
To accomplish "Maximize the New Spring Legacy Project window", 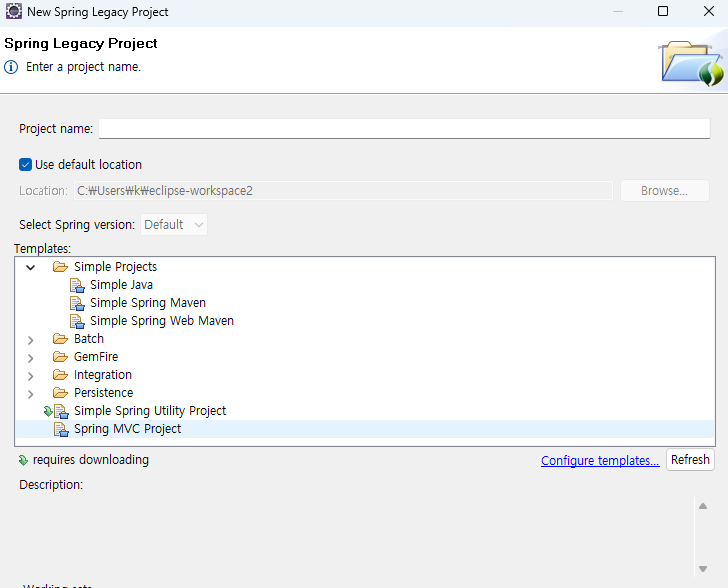I will [663, 11].
